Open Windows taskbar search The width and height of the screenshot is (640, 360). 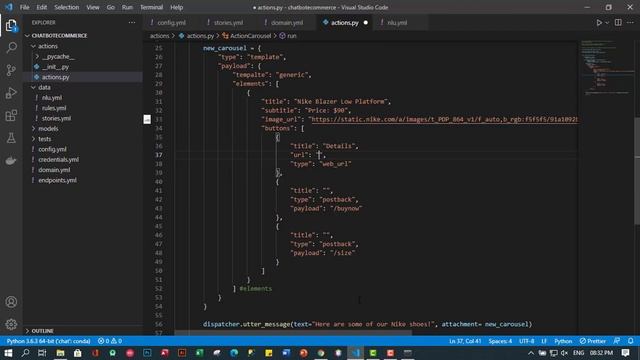[25, 353]
